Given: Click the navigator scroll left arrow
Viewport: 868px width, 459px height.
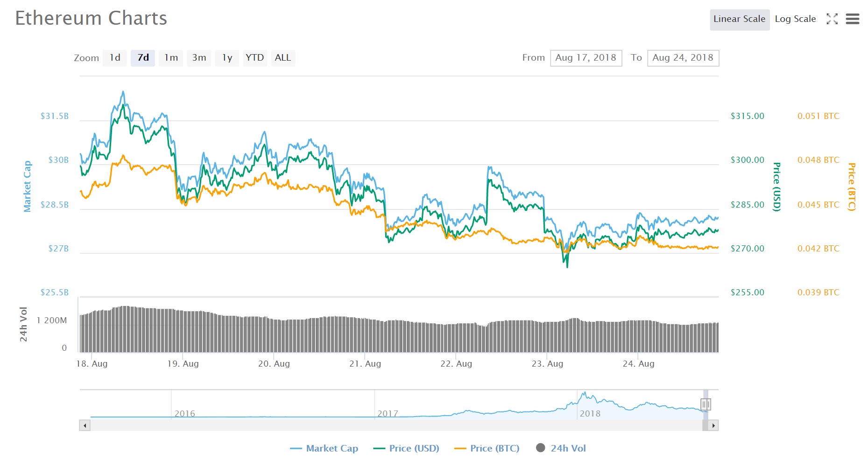Looking at the screenshot, I should pos(85,425).
